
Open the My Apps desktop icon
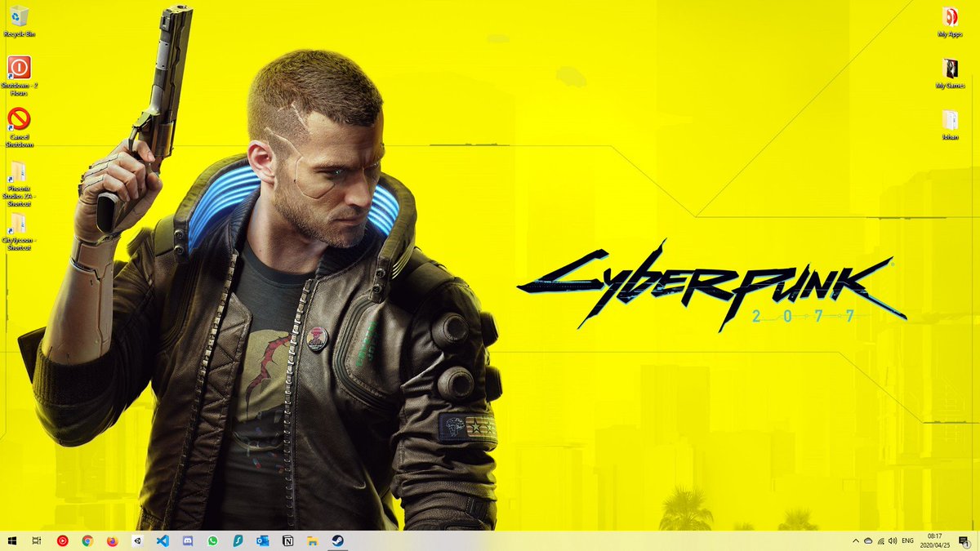950,22
